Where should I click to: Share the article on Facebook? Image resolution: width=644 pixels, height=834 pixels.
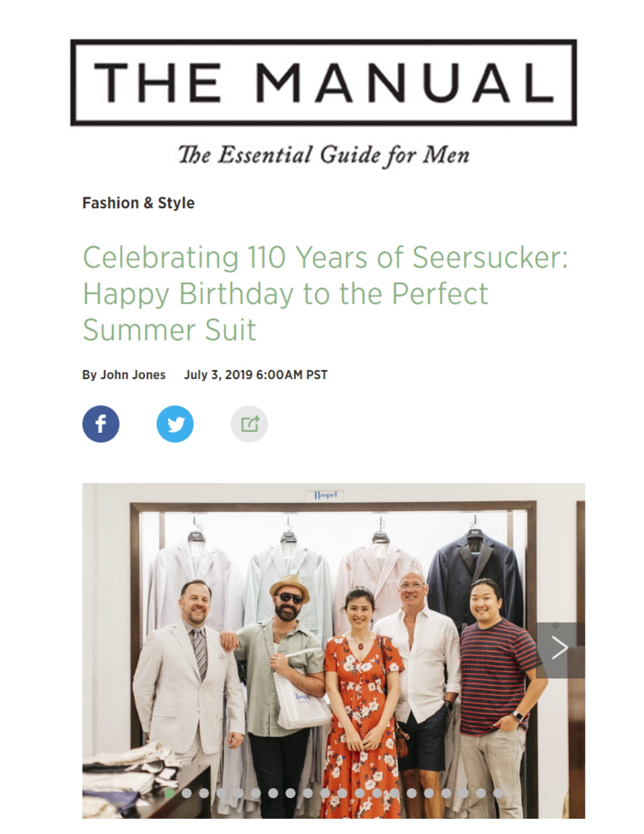(x=101, y=424)
